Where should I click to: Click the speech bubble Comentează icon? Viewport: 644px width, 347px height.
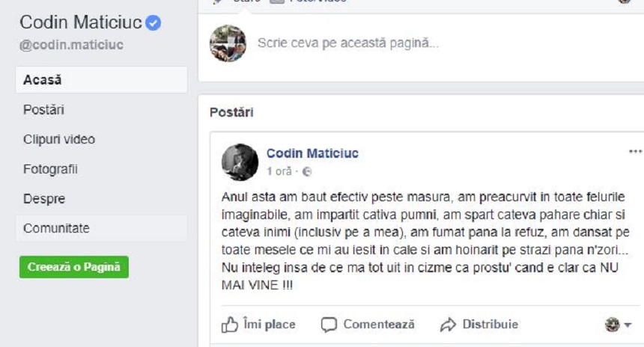pos(329,325)
